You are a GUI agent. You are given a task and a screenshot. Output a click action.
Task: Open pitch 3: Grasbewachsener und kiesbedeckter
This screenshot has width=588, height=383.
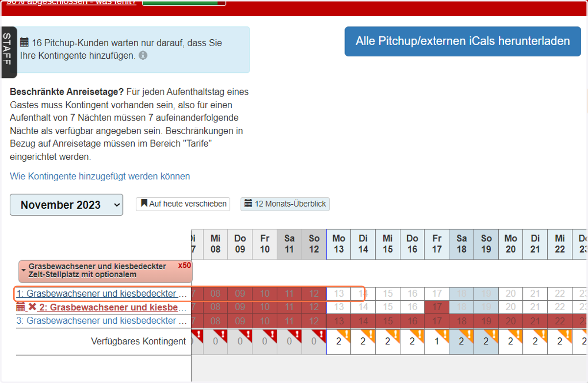102,321
